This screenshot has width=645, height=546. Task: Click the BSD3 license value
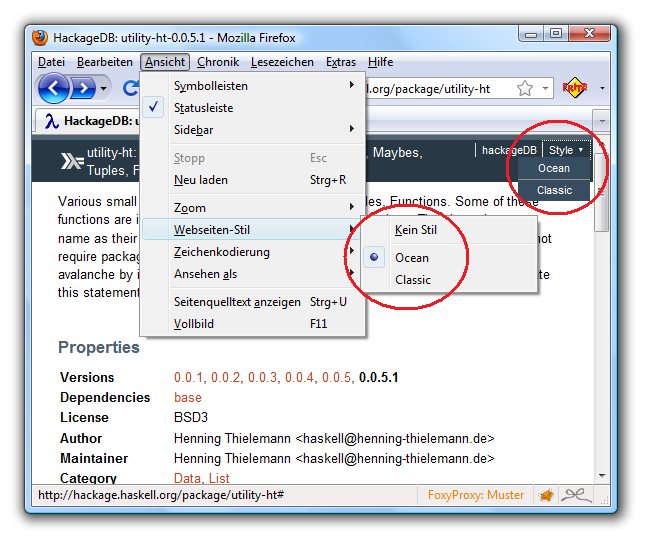[x=191, y=417]
